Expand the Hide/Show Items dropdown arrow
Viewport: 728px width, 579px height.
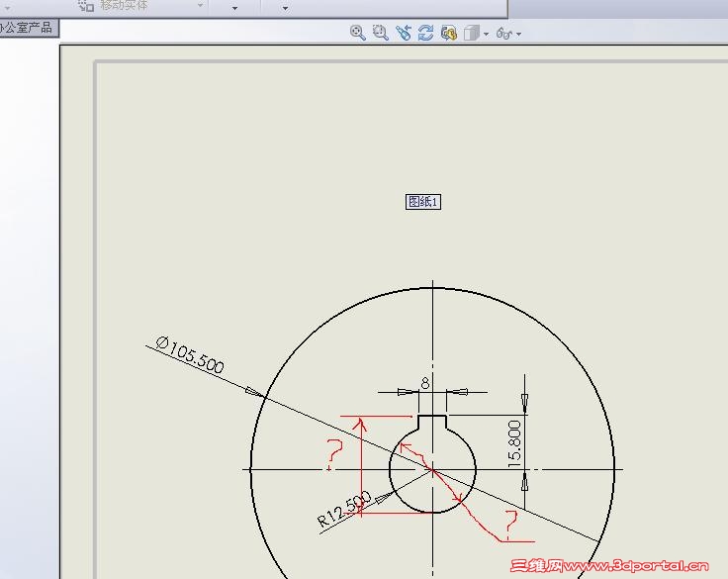tap(518, 34)
